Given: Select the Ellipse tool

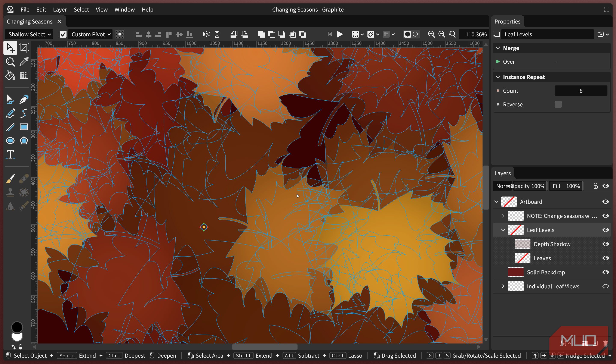Looking at the screenshot, I should [x=10, y=141].
